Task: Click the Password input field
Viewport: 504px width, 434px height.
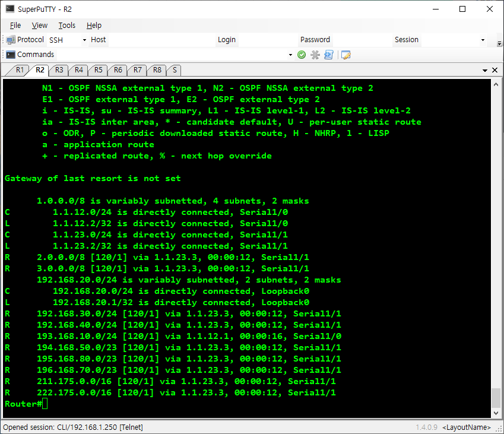Action: pyautogui.click(x=362, y=40)
